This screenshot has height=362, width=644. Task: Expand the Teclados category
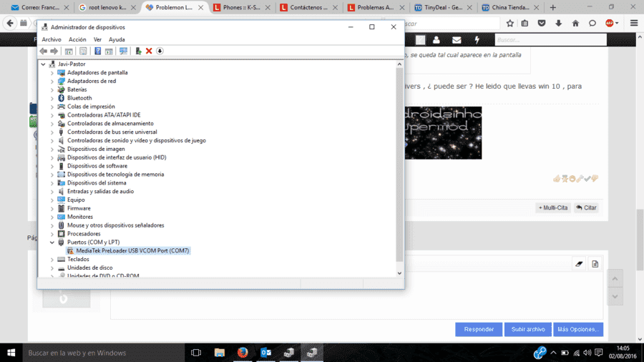[52, 260]
